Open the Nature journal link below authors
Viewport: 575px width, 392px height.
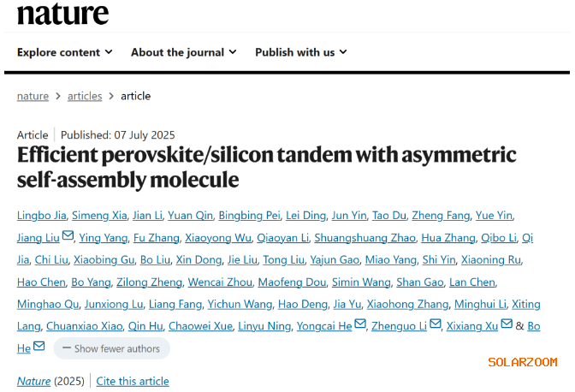(x=33, y=381)
